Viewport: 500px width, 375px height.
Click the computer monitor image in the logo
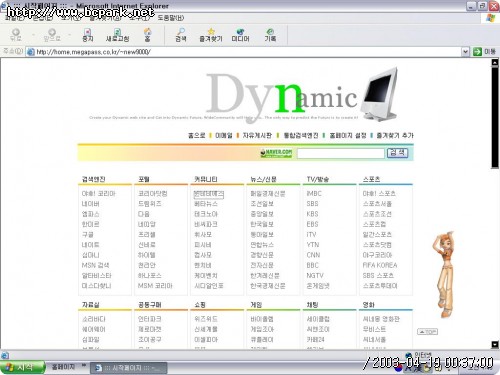(380, 94)
